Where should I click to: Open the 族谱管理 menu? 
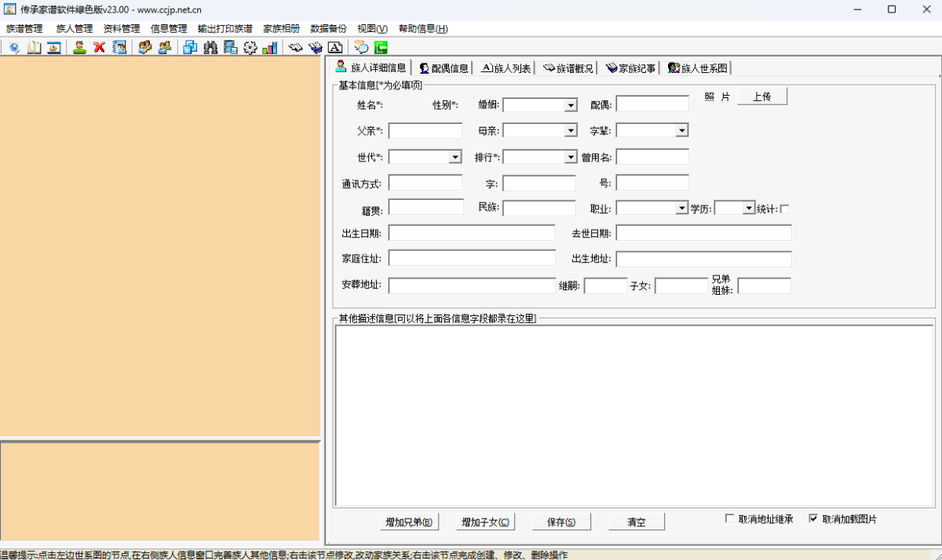tap(24, 29)
